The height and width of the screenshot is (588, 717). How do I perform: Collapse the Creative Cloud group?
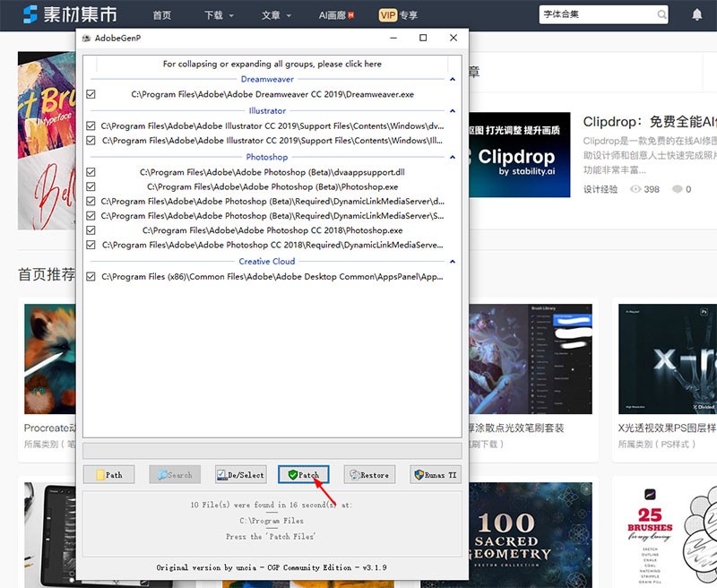point(453,262)
